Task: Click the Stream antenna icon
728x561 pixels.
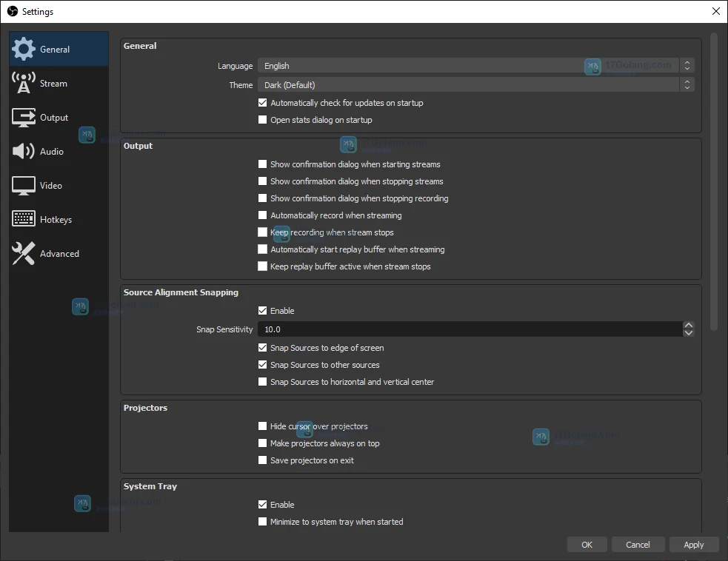Action: [23, 83]
